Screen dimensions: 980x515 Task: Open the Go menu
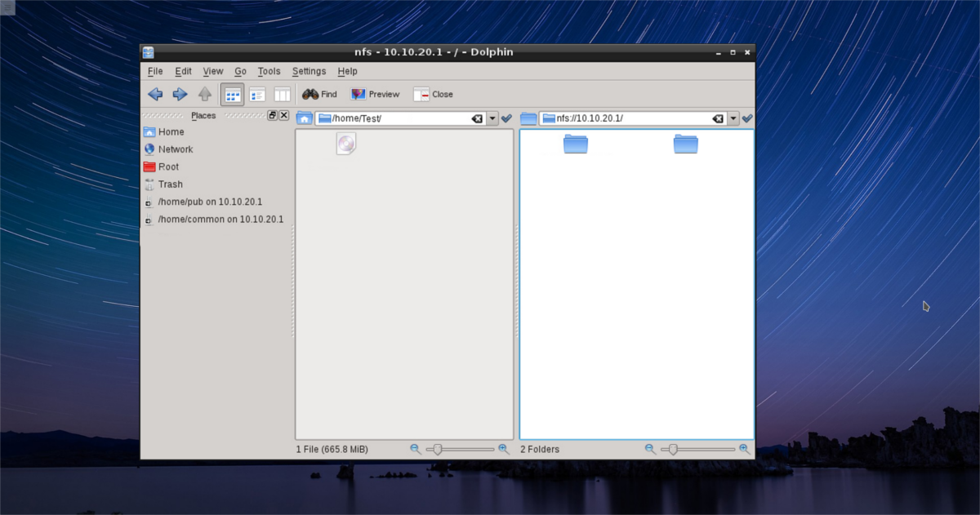[240, 71]
